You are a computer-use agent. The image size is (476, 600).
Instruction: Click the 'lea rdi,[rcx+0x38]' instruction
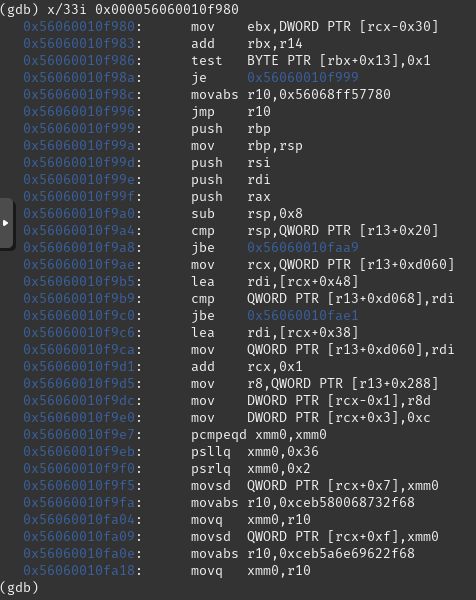pyautogui.click(x=275, y=333)
